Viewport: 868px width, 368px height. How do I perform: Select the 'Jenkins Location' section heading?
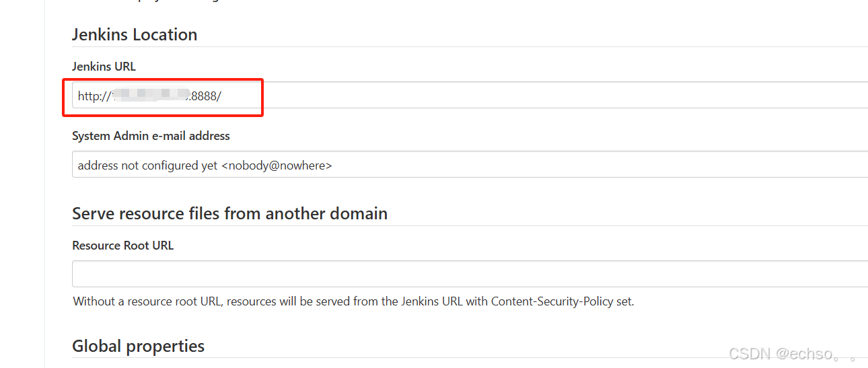135,34
